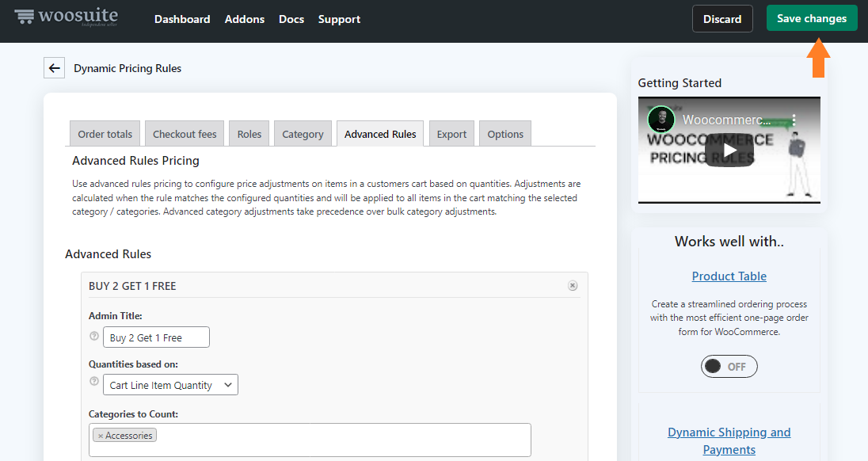The height and width of the screenshot is (461, 868).
Task: Click the help icon beside Quantities based on
Action: (x=94, y=381)
